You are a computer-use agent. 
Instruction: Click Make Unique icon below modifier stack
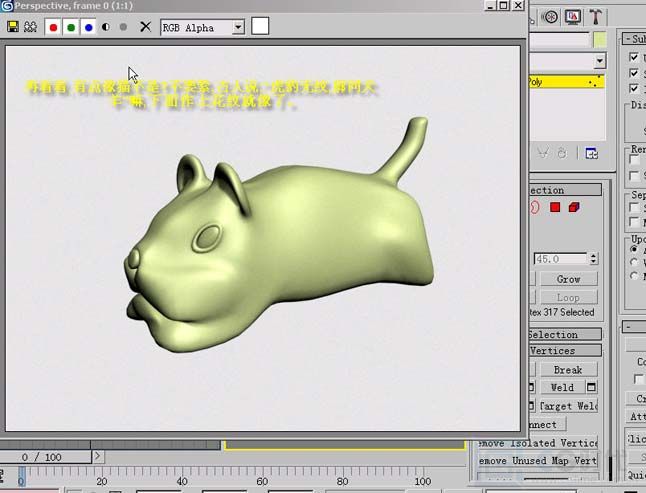pos(543,154)
